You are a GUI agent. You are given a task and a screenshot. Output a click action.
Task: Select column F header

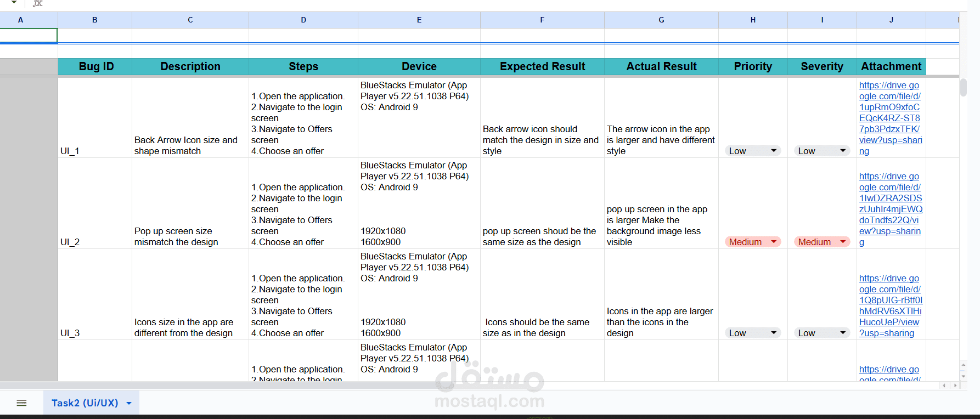tap(542, 20)
